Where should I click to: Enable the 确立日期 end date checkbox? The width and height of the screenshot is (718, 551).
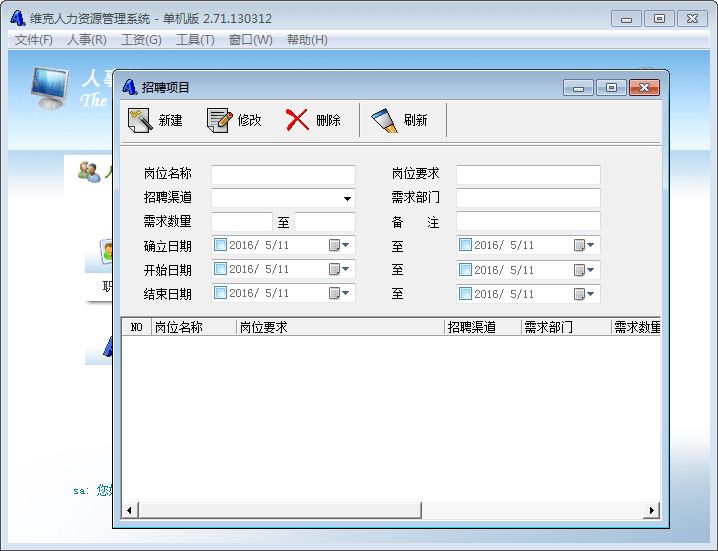(465, 245)
